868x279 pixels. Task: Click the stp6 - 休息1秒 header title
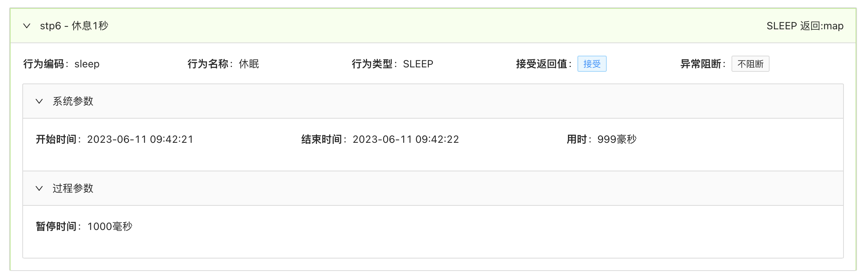[74, 26]
